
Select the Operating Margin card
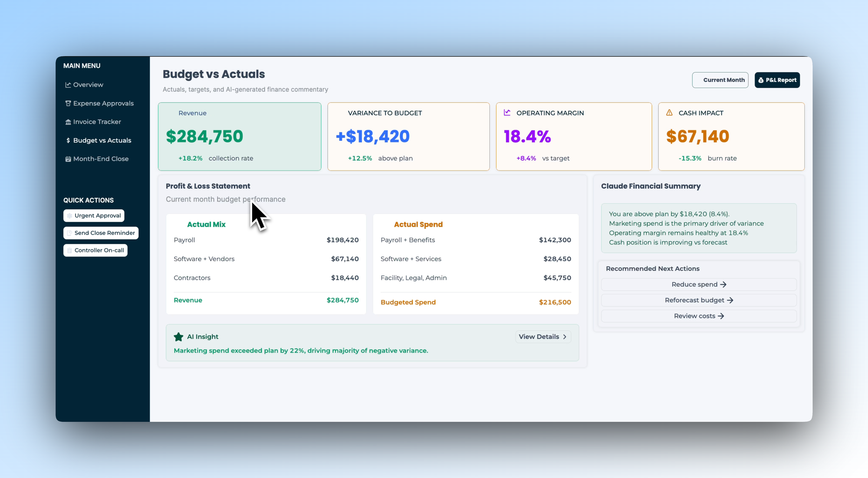574,137
